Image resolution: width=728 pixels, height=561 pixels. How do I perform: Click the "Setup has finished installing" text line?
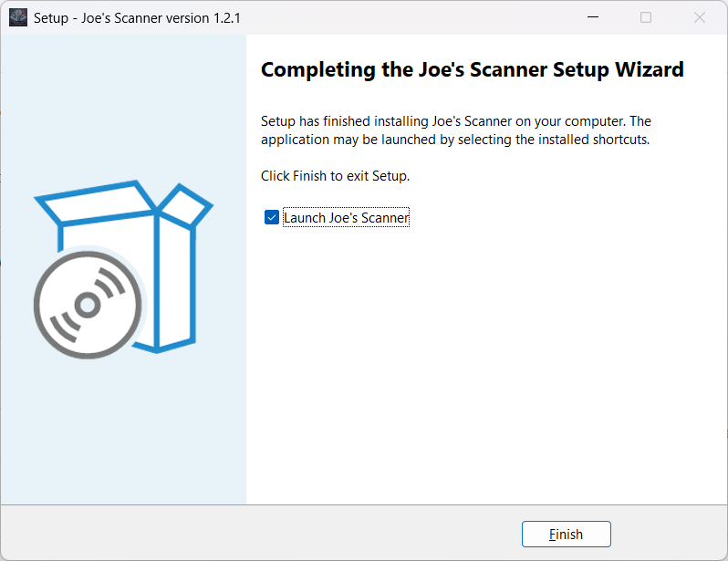[x=455, y=121]
